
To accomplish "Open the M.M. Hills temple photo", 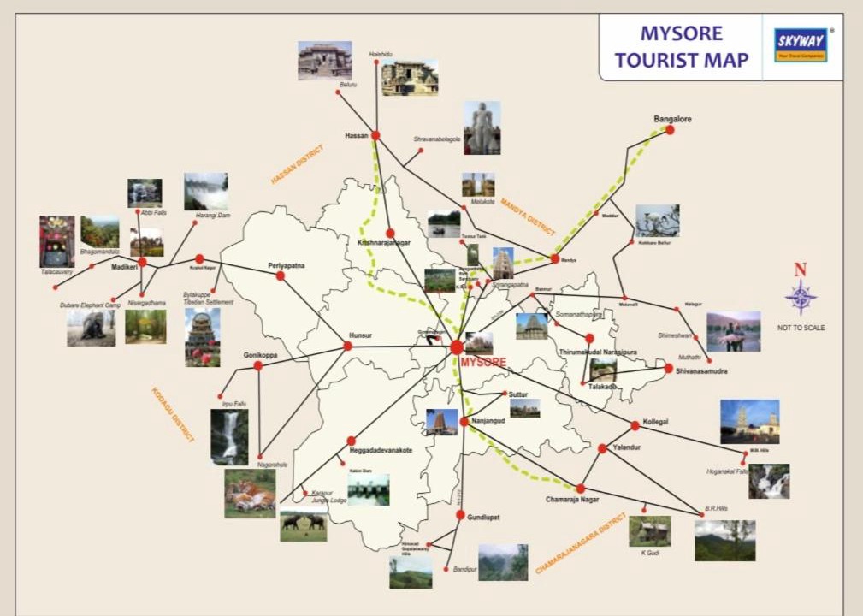I will tap(749, 422).
